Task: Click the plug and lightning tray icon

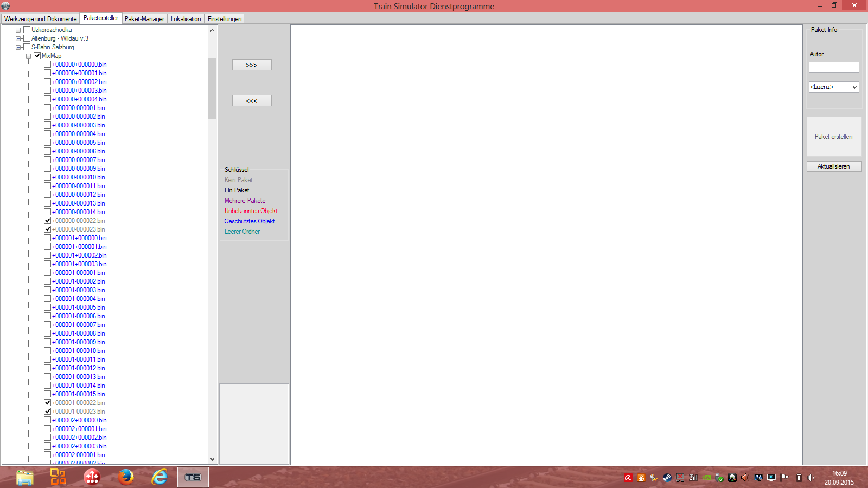Action: [654, 478]
